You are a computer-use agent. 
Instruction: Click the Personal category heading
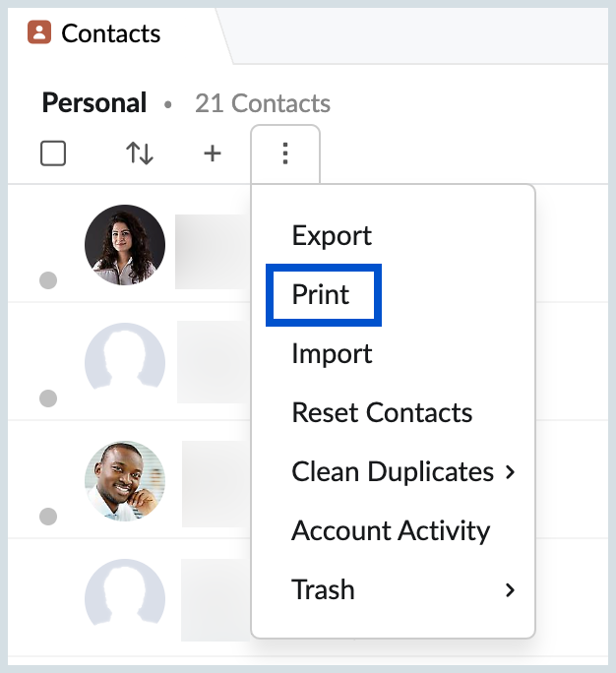[x=94, y=103]
